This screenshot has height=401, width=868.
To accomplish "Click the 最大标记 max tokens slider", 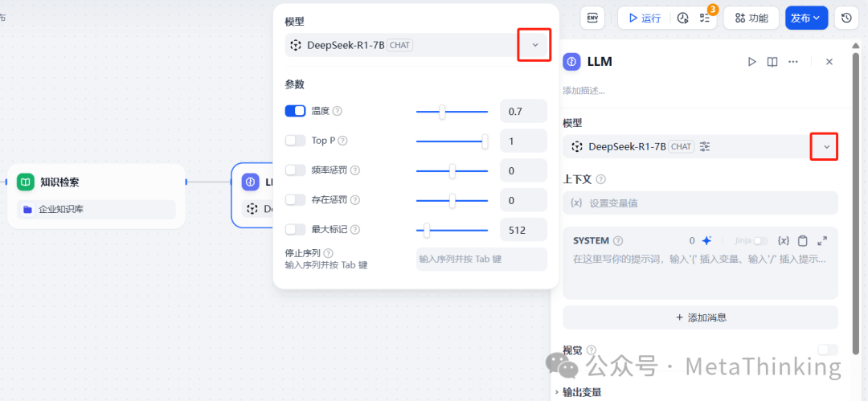I will [452, 230].
